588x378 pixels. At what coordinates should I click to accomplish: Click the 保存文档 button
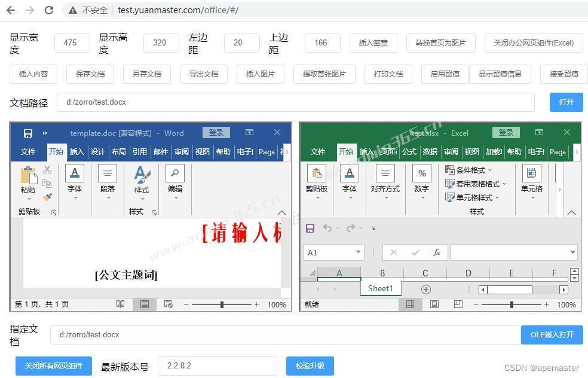coord(90,74)
